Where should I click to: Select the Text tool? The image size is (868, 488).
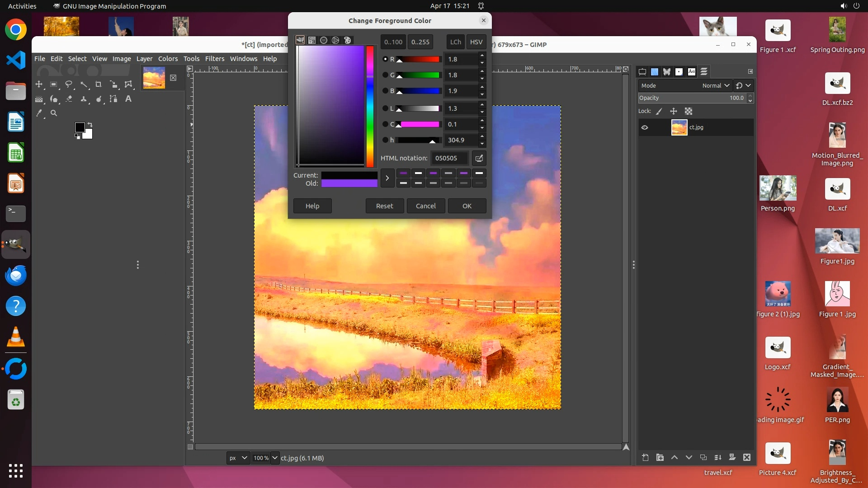click(128, 99)
